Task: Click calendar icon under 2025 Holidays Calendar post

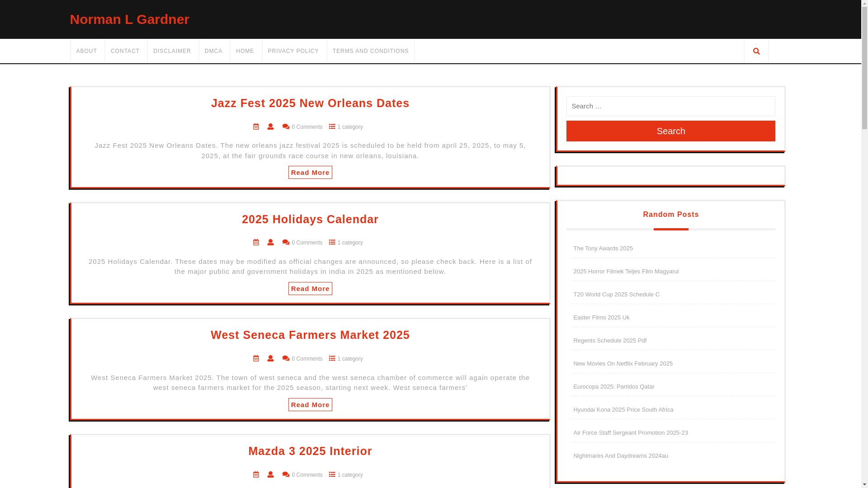Action: coord(256,243)
